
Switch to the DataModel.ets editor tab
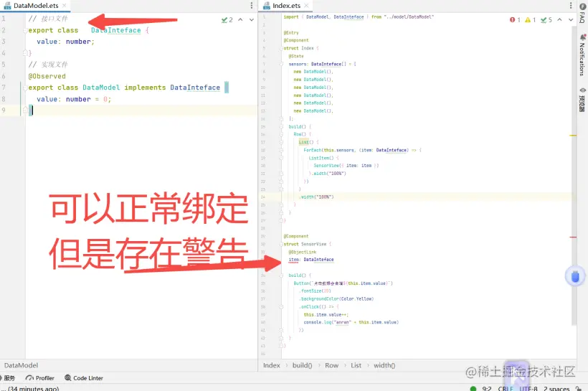[x=36, y=6]
